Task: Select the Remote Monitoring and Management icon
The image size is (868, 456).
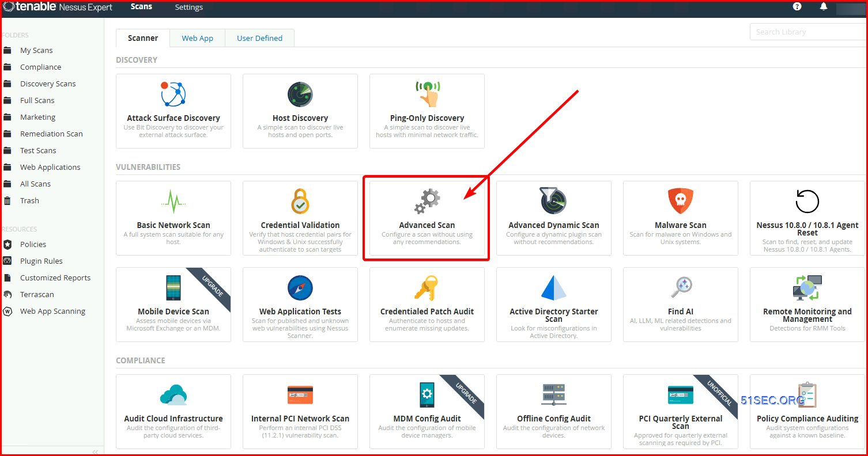Action: [x=807, y=288]
